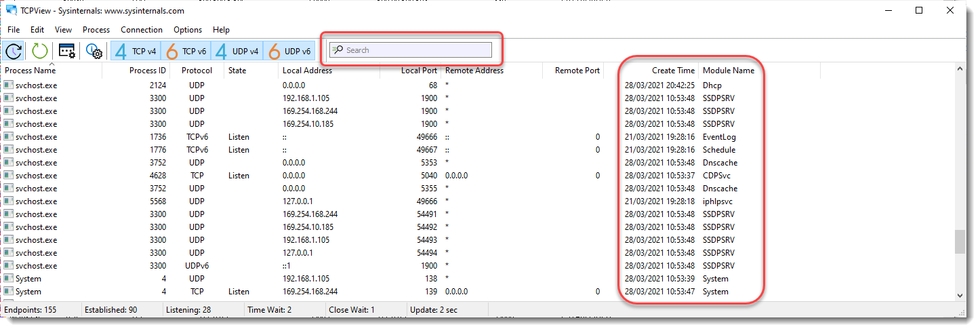Open the File menu
The width and height of the screenshot is (980, 331).
(14, 30)
